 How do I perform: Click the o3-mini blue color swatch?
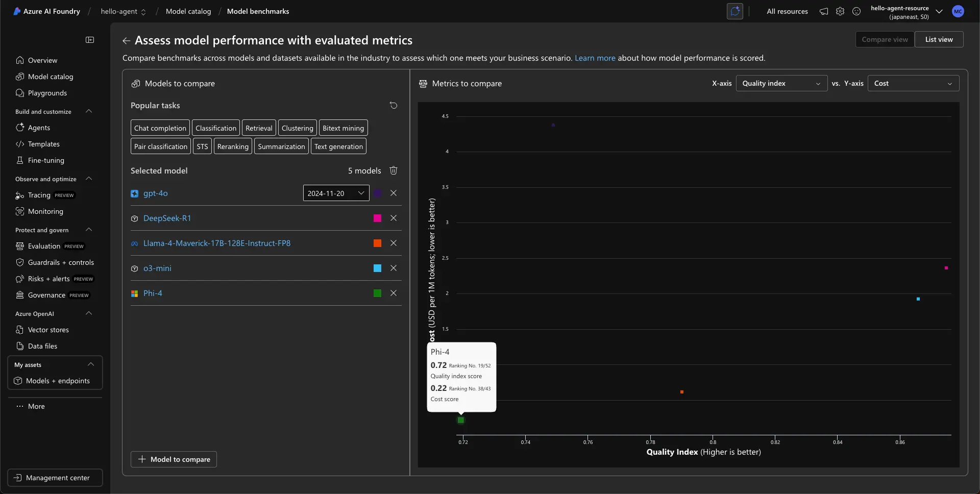point(377,268)
